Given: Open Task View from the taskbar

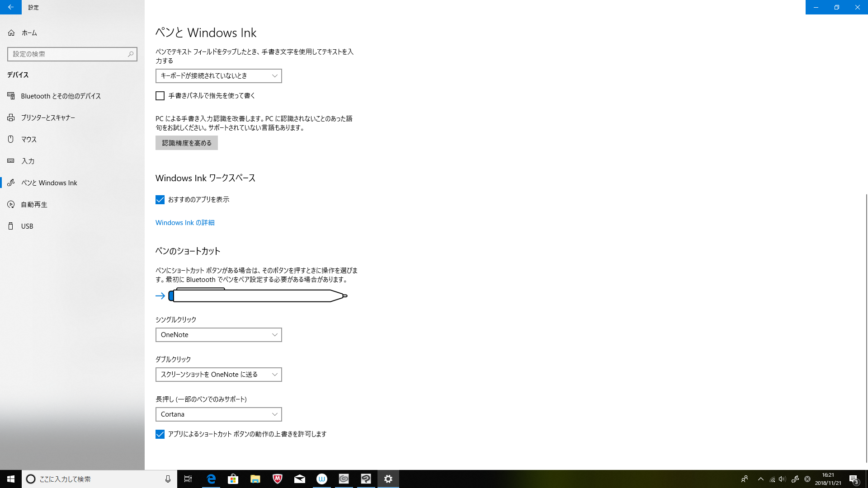Looking at the screenshot, I should 188,479.
